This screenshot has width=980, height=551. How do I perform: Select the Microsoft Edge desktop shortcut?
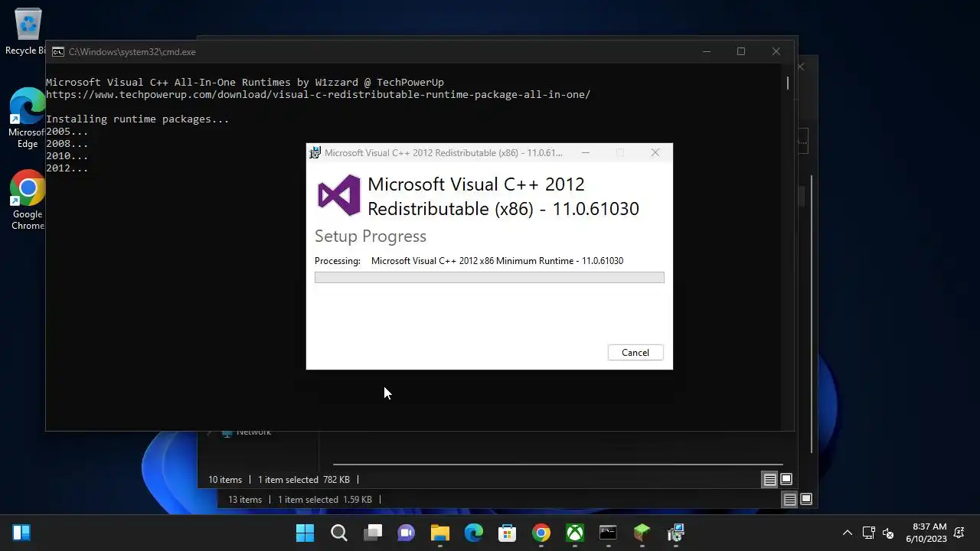coord(28,119)
